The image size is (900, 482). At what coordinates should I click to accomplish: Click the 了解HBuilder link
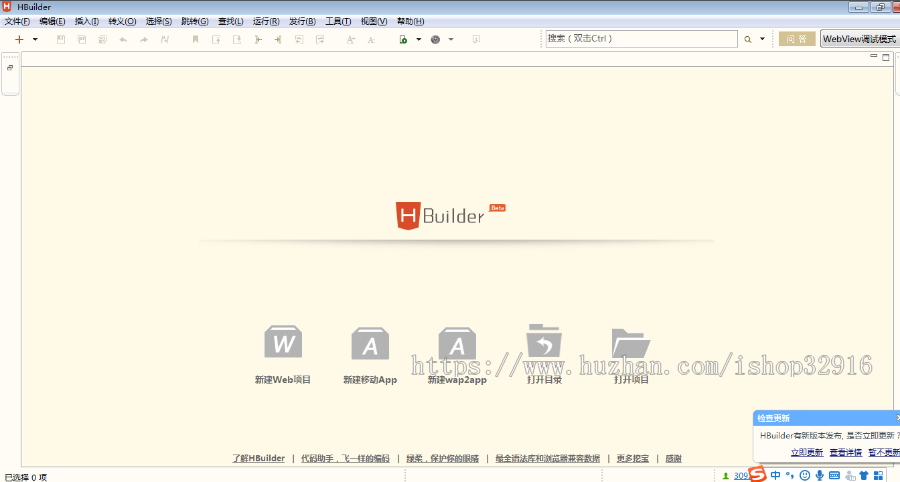click(258, 458)
